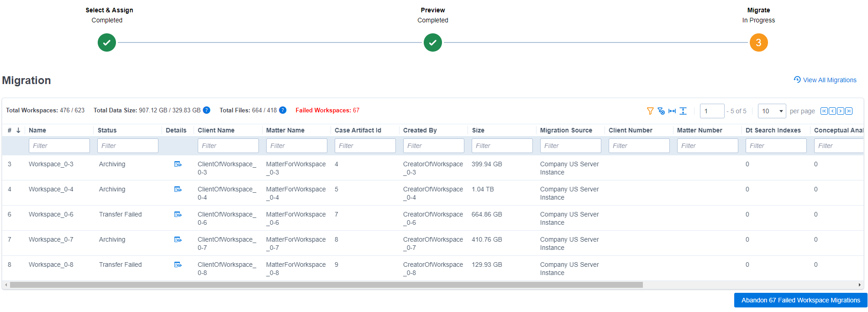Viewport: 868px width, 312px height.
Task: Click the Size column filter field
Action: point(502,146)
